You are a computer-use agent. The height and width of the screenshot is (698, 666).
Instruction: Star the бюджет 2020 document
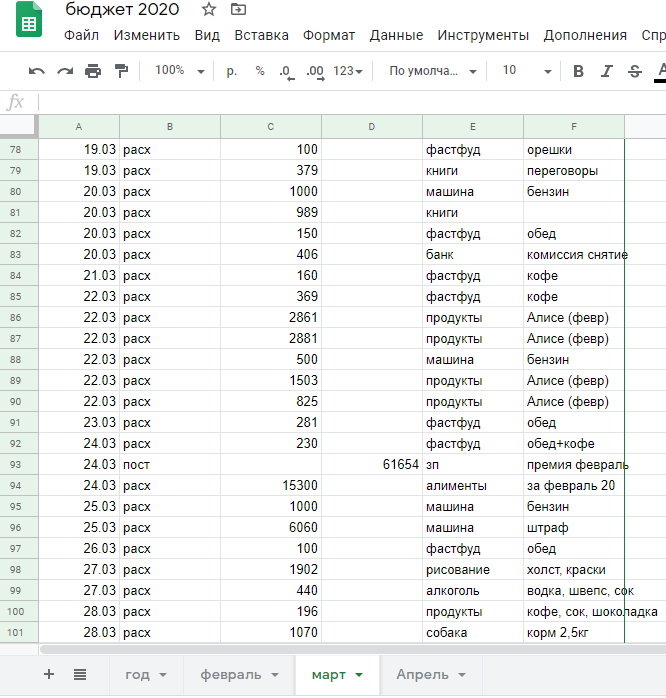[209, 9]
